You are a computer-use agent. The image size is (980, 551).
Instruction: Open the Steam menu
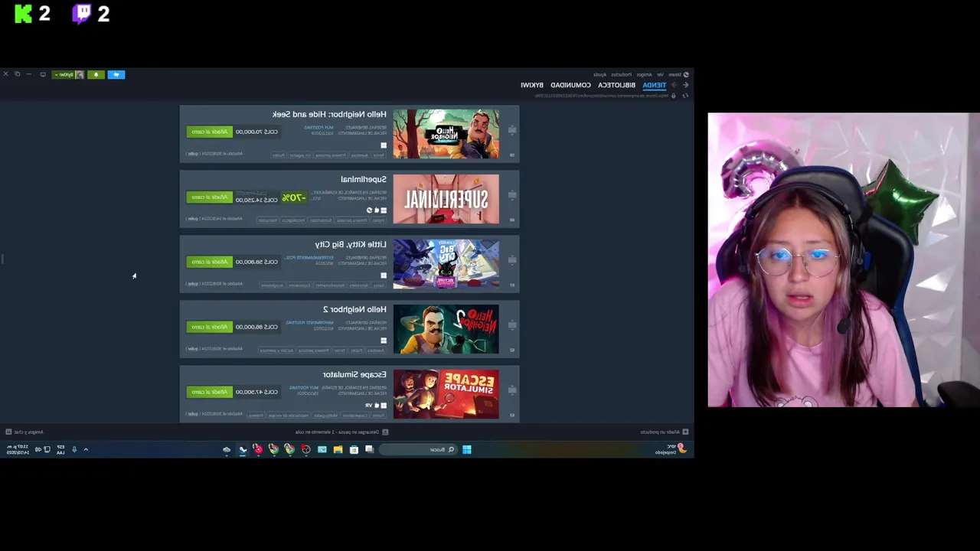[675, 74]
